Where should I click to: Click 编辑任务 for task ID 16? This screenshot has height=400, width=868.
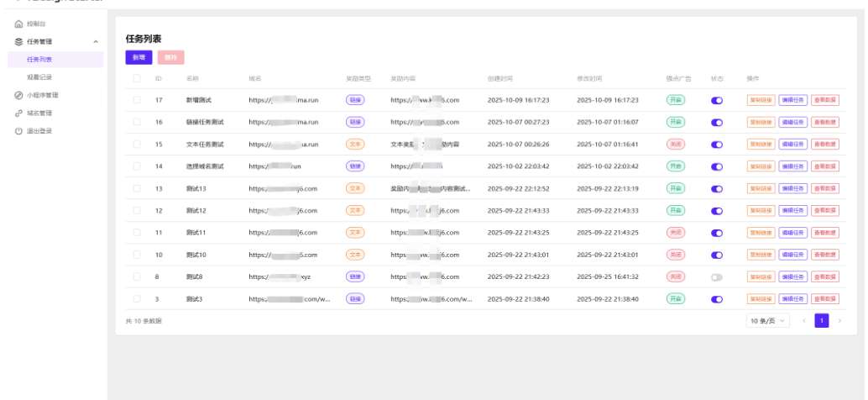(x=792, y=122)
